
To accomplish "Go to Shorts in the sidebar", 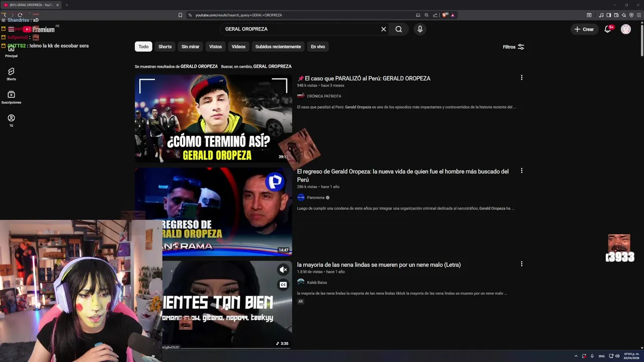I will pyautogui.click(x=11, y=74).
